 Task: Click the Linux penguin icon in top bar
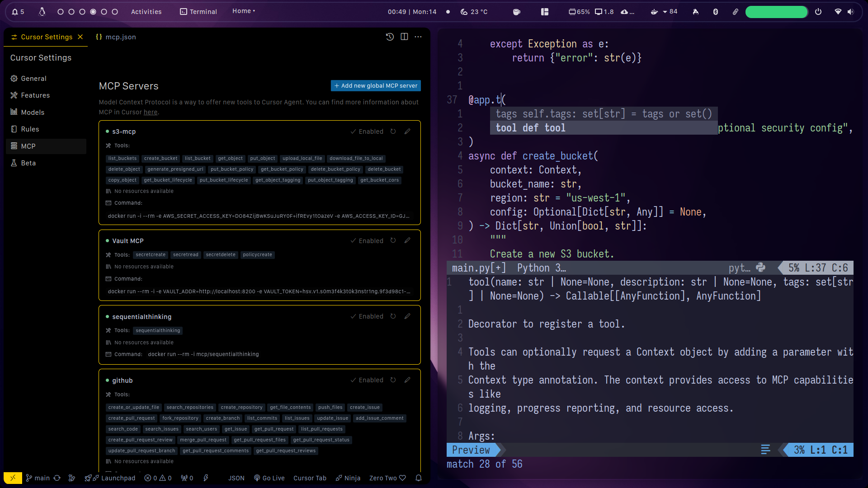coord(42,12)
